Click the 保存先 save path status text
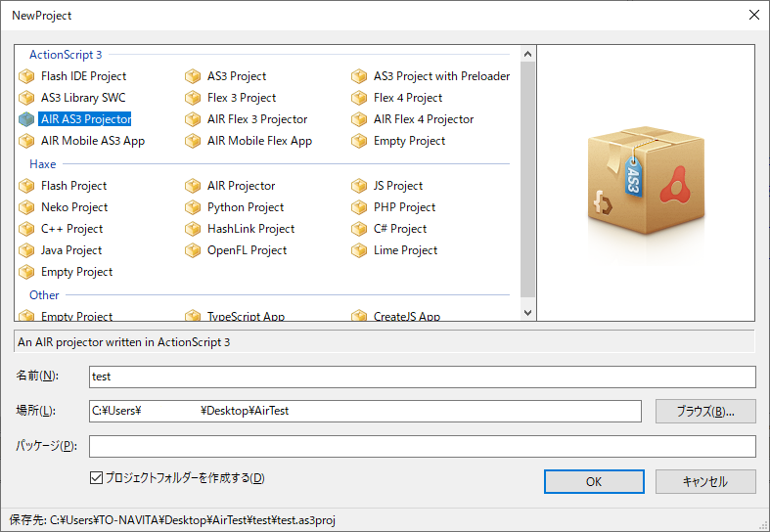Viewport: 770px width, 532px height. tap(172, 520)
